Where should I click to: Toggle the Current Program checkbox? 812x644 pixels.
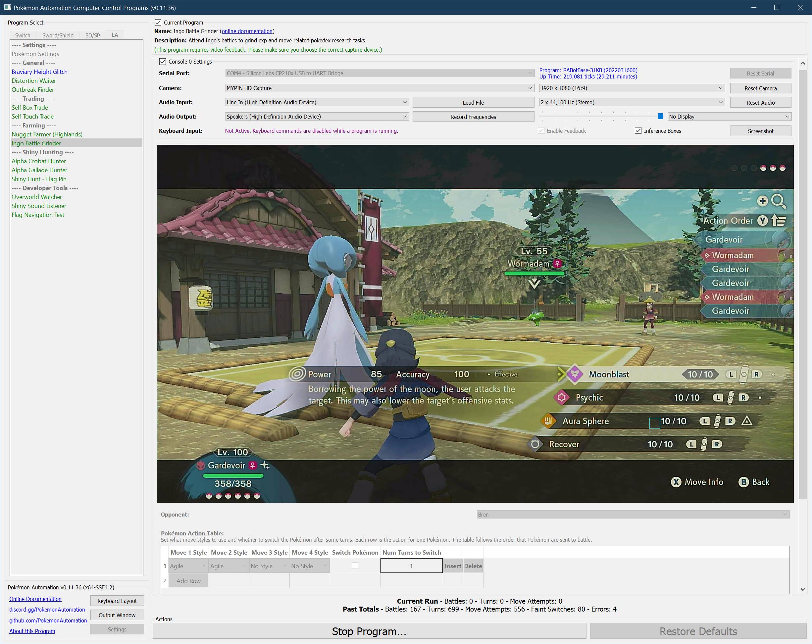pos(158,23)
